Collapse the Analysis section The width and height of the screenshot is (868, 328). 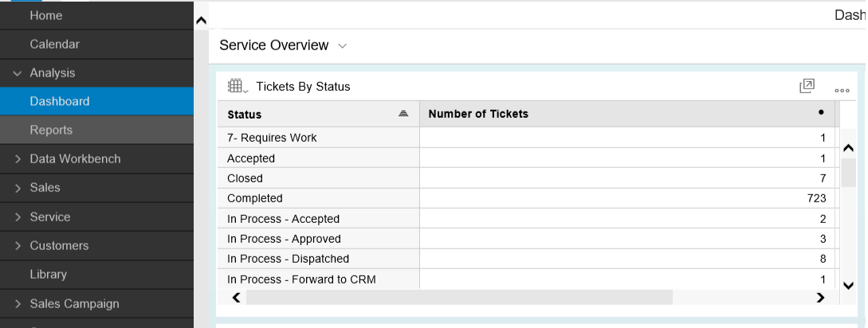coord(18,73)
